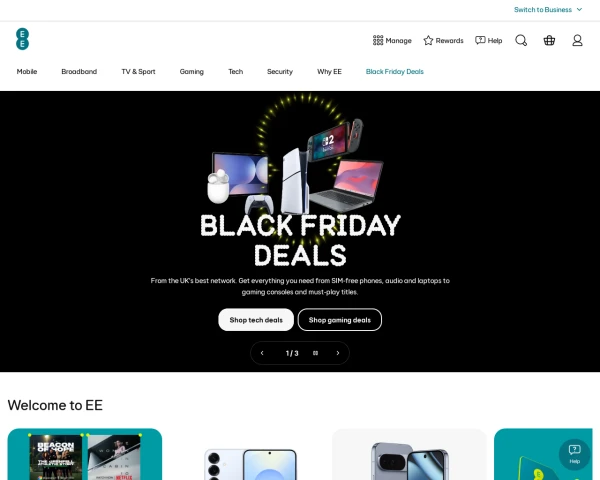600x480 pixels.
Task: Open the TV & Sport menu
Action: point(138,72)
